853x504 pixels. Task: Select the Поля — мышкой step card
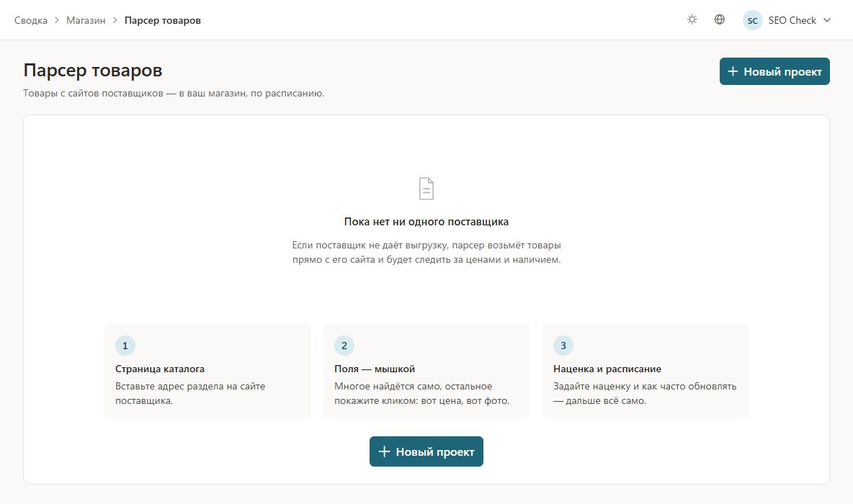tap(426, 372)
